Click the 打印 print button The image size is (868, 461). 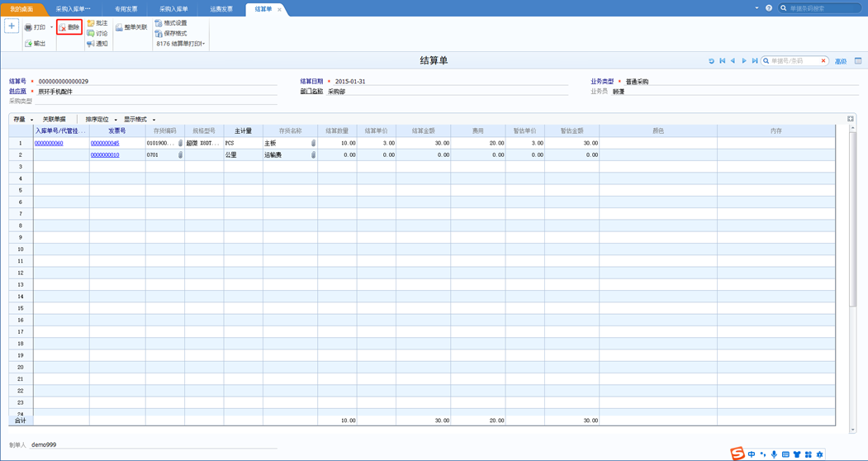click(35, 27)
